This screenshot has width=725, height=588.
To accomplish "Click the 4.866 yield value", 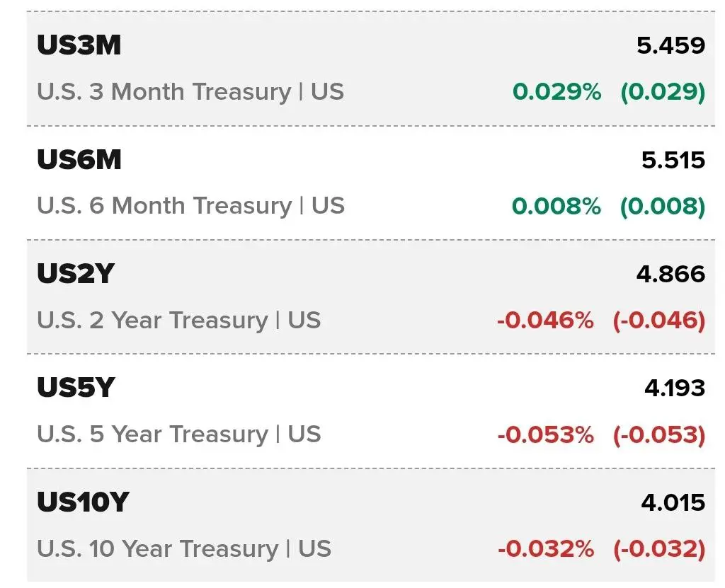I will [x=671, y=274].
